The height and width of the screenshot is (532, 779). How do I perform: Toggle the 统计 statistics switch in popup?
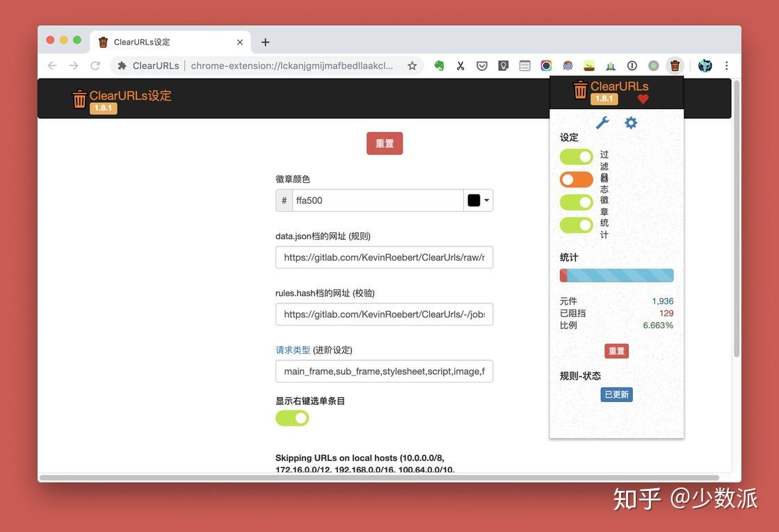[x=577, y=225]
